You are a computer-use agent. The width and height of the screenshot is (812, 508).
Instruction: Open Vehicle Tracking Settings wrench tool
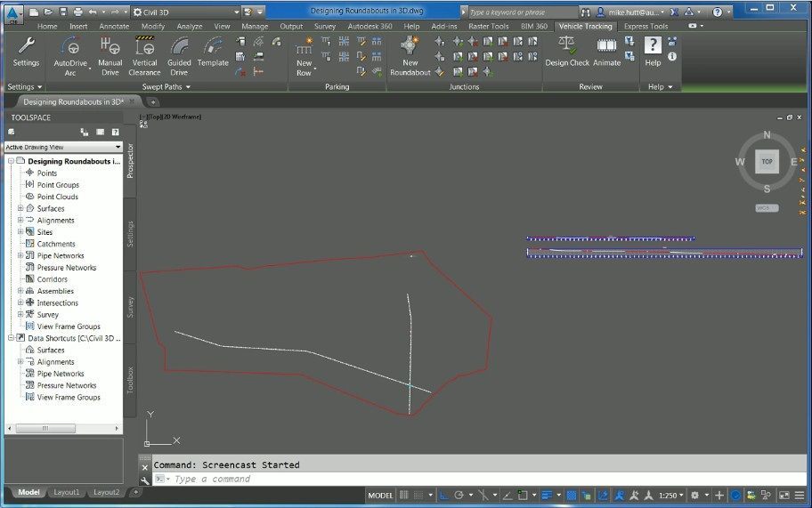[x=26, y=52]
